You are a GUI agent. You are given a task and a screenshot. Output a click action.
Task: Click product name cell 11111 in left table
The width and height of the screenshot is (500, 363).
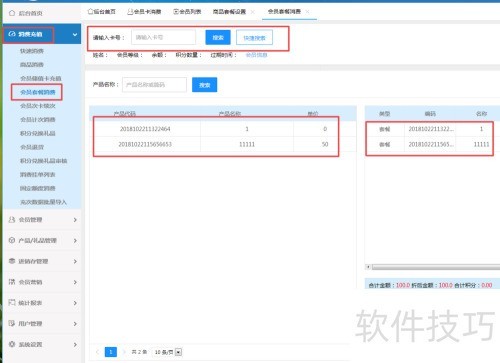pos(247,144)
